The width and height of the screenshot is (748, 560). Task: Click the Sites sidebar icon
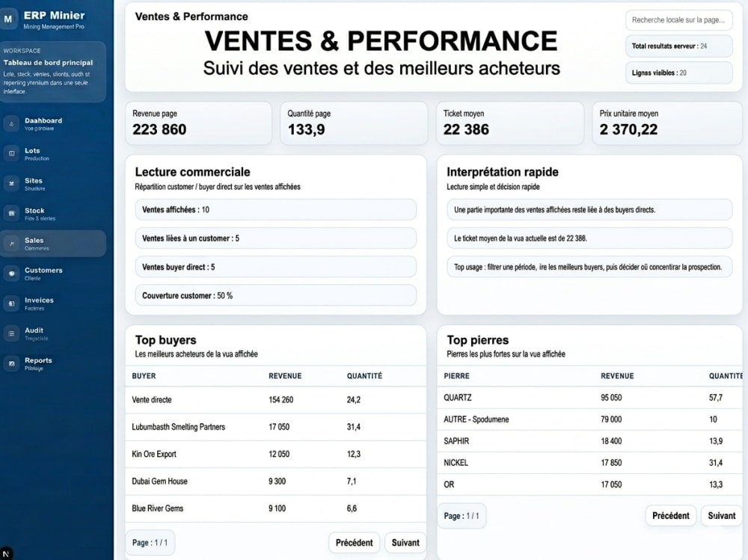pyautogui.click(x=11, y=184)
